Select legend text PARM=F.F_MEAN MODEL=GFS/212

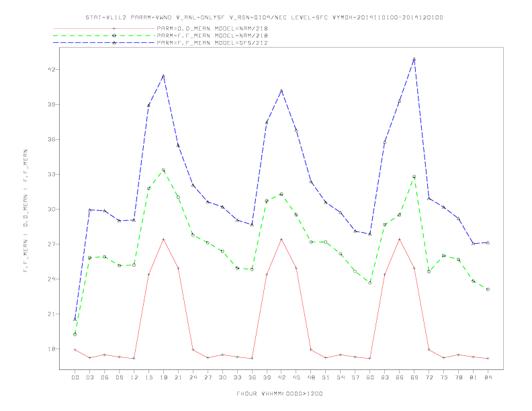(212, 43)
